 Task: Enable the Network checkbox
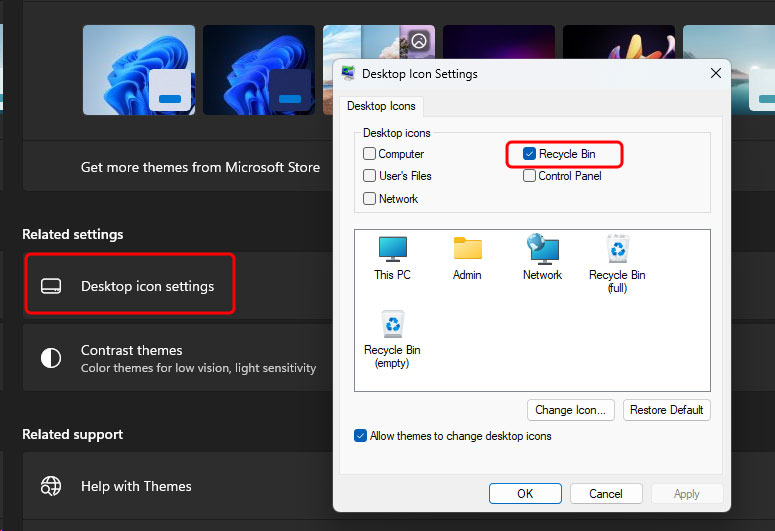(369, 199)
